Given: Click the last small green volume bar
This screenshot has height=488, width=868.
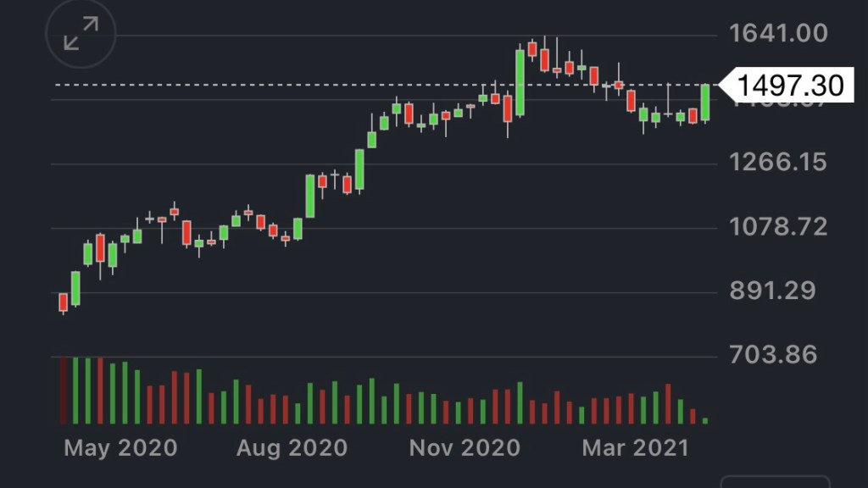Looking at the screenshot, I should point(705,419).
